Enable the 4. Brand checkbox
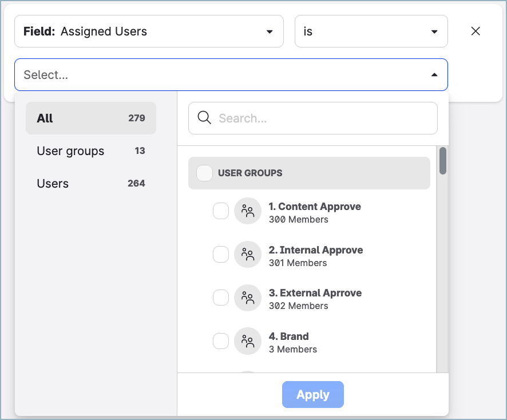 221,342
